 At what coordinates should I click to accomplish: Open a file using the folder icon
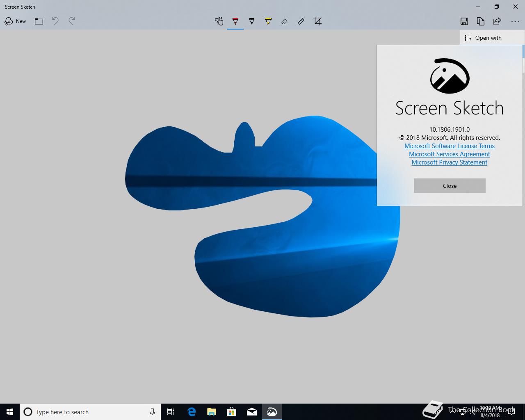tap(39, 21)
